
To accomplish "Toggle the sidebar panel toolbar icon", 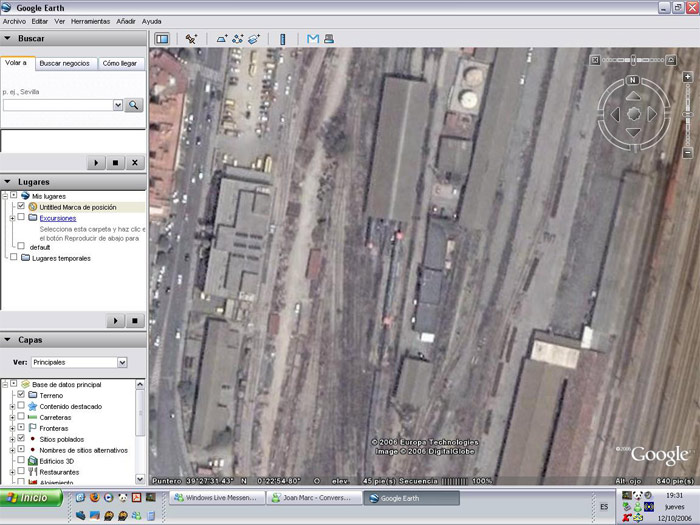I will coord(162,39).
